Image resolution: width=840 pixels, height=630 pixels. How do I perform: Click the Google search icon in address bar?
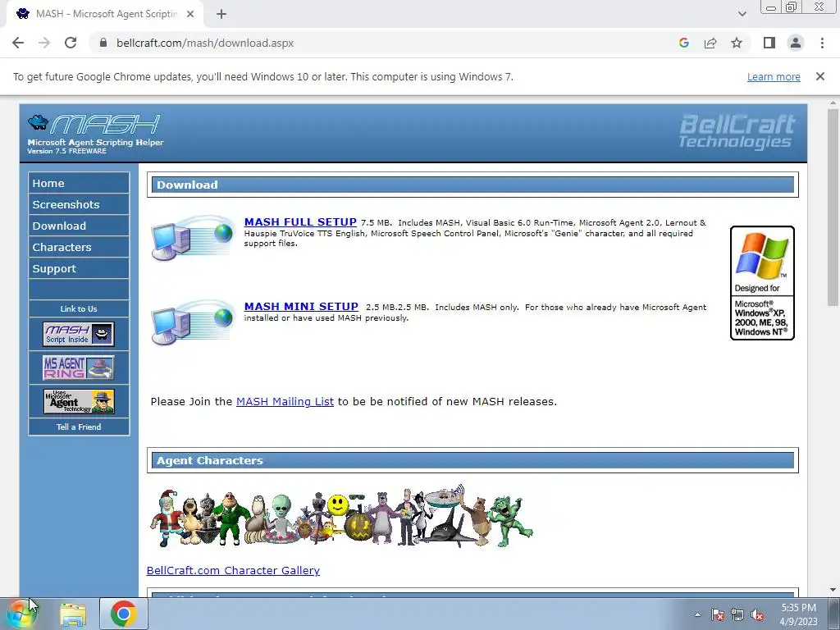tap(683, 43)
